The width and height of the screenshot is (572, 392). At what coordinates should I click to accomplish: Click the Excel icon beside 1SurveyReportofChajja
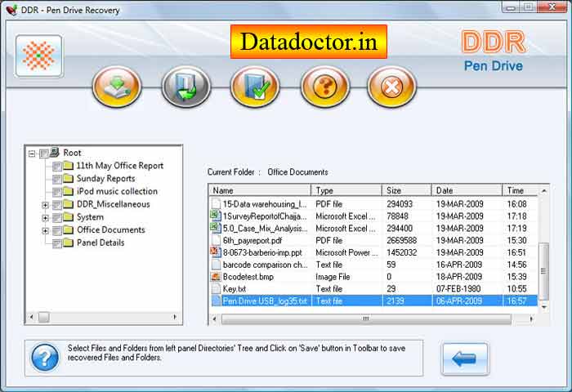coord(216,216)
